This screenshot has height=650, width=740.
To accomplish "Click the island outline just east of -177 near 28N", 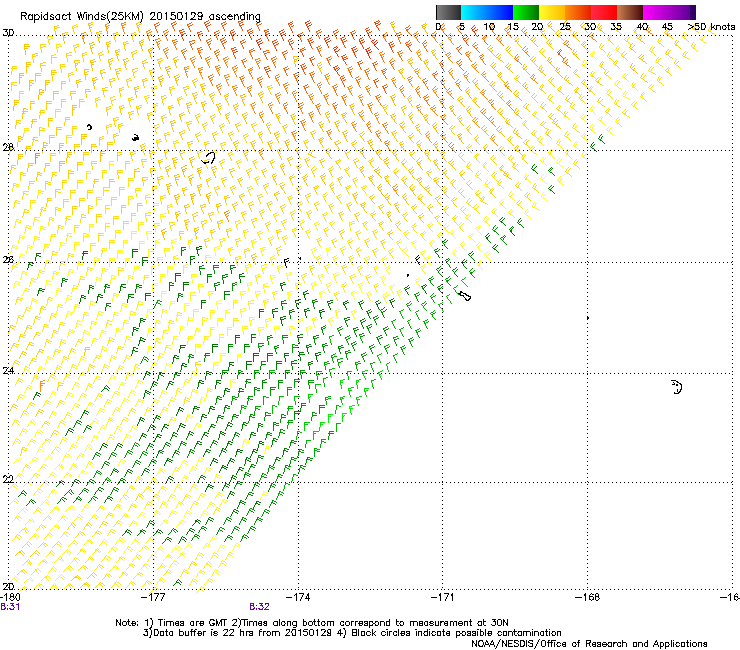I will (x=208, y=157).
